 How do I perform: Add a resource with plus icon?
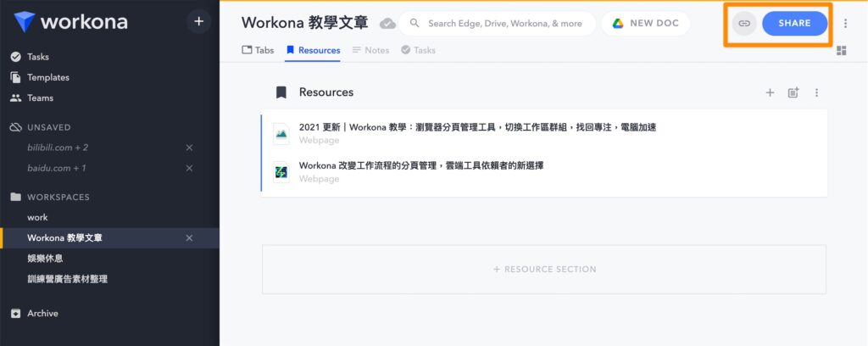click(770, 92)
